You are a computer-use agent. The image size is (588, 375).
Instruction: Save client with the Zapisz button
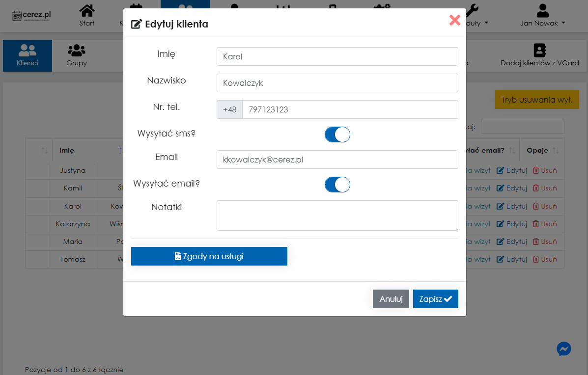(x=435, y=299)
